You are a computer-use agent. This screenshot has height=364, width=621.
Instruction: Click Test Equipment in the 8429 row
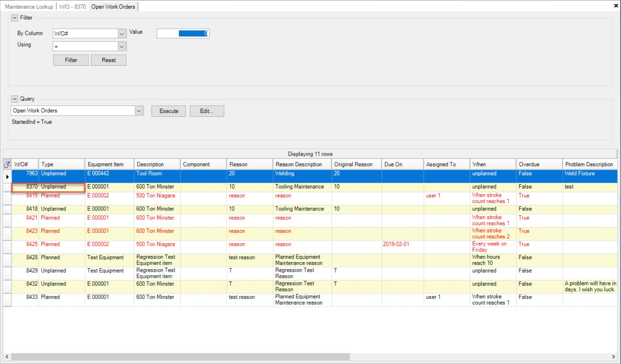[110, 273]
